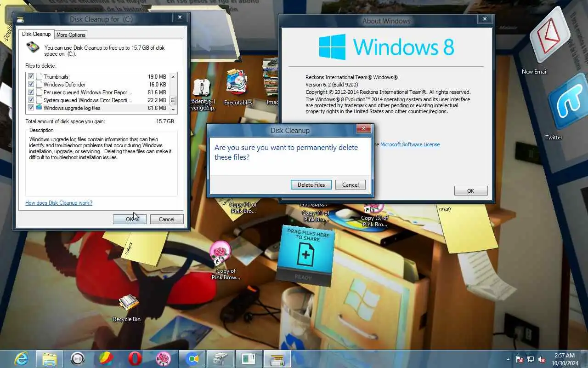Image resolution: width=588 pixels, height=368 pixels.
Task: Open the pink rose browser taskbar icon
Action: [163, 359]
